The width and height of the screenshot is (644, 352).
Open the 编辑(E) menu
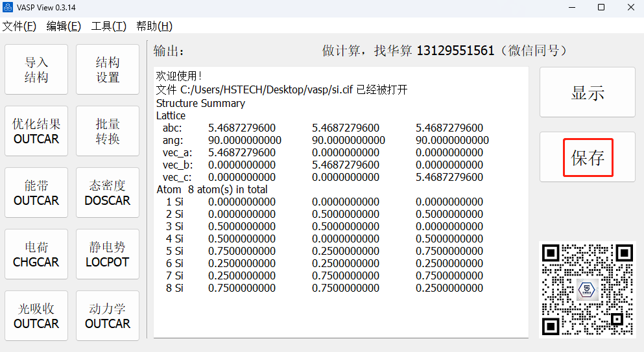coord(64,26)
